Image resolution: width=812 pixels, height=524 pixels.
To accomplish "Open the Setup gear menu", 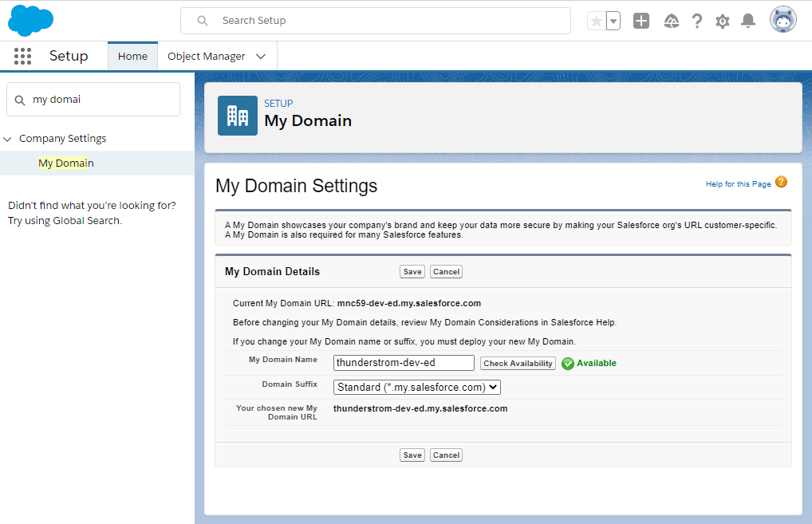I will pos(722,22).
